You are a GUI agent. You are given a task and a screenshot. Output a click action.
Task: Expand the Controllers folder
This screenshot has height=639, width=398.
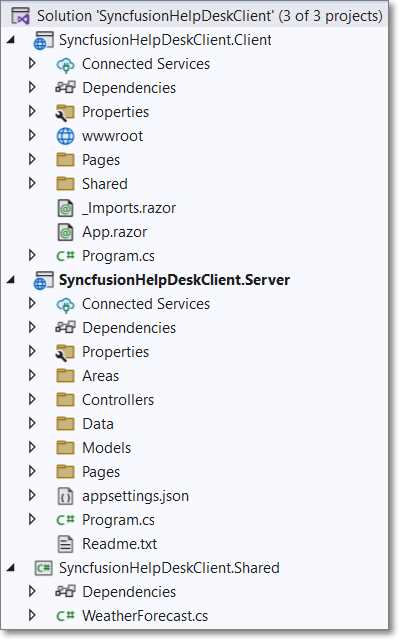[32, 399]
